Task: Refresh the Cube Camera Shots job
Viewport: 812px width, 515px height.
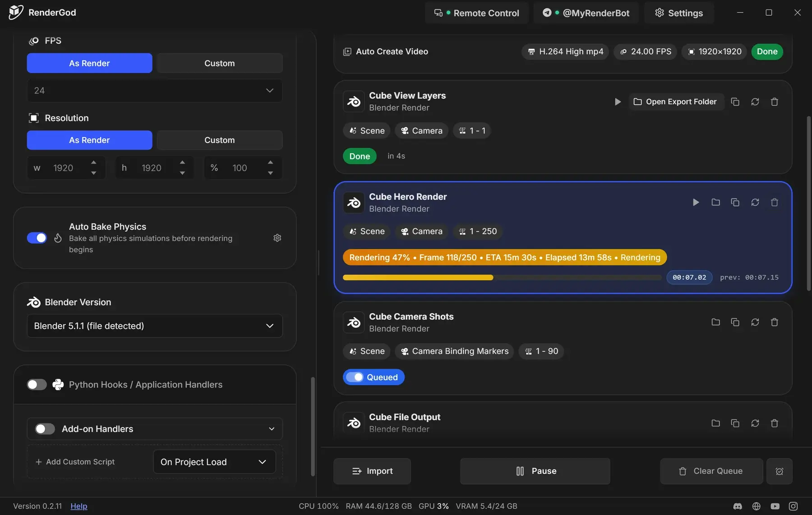Action: pos(755,322)
